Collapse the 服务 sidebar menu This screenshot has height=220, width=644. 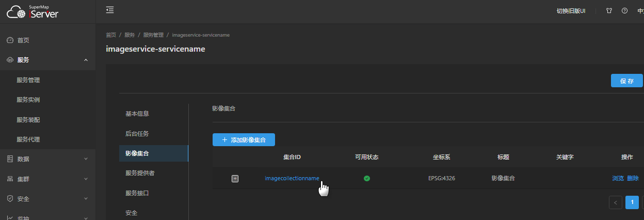86,60
